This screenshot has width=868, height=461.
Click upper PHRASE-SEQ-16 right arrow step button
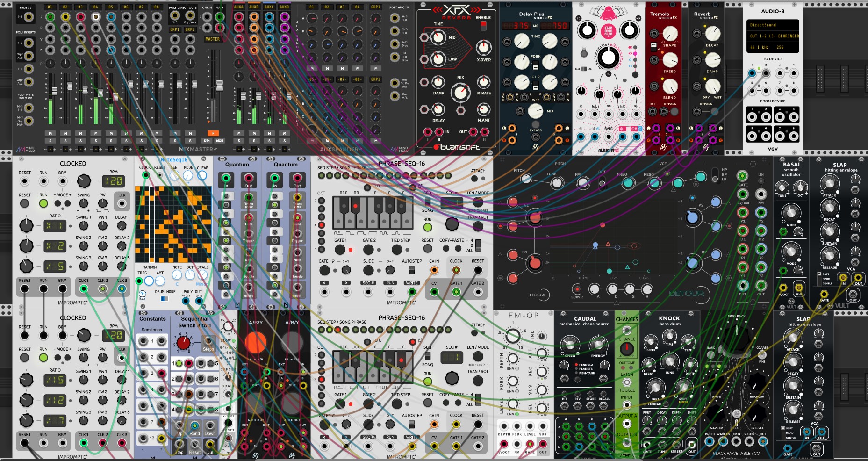pyautogui.click(x=345, y=283)
